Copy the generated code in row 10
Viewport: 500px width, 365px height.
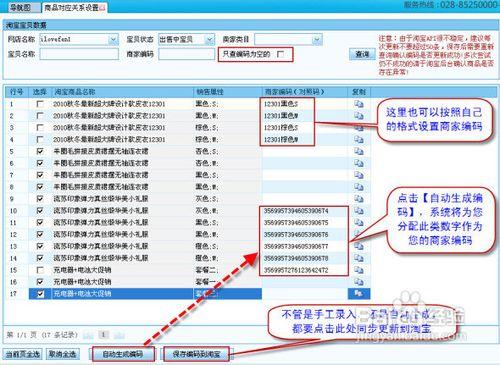[359, 211]
